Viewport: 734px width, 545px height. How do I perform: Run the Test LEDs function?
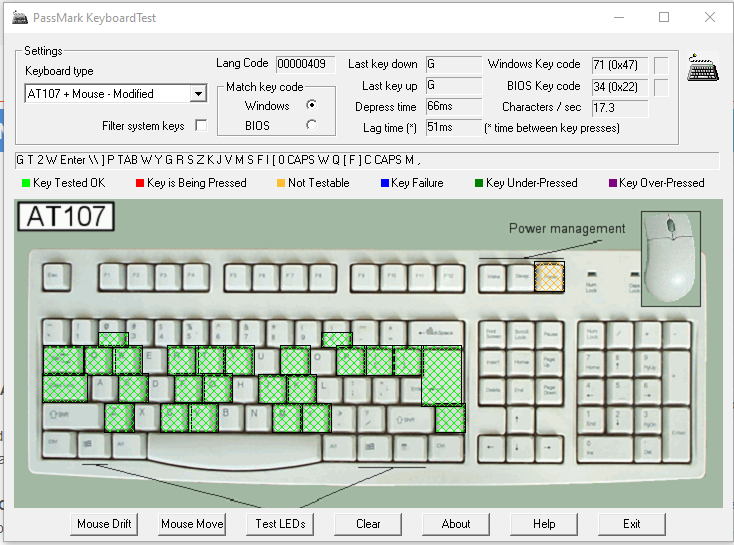point(280,524)
